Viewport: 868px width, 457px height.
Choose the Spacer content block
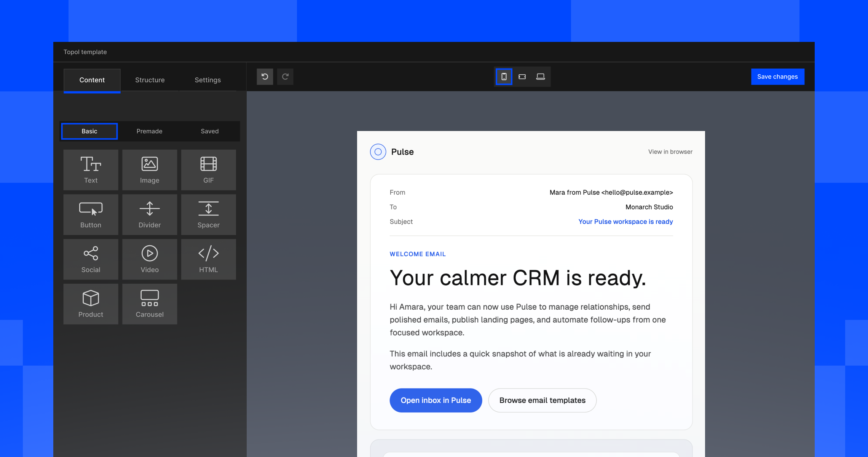tap(209, 214)
